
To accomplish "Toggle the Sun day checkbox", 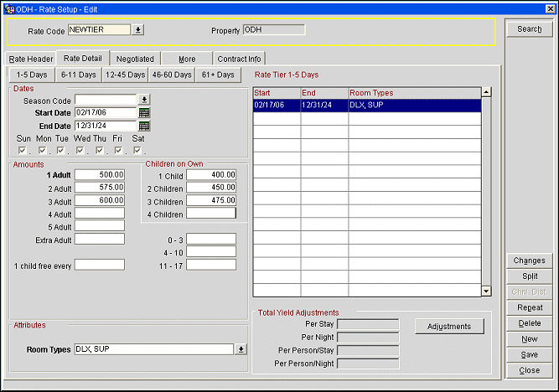I will click(23, 151).
